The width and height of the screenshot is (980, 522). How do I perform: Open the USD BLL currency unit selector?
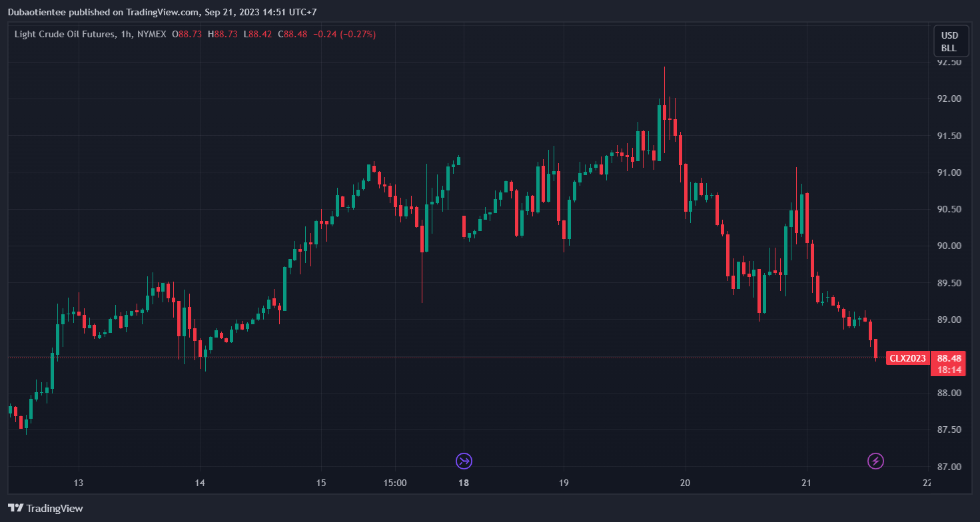pyautogui.click(x=949, y=41)
